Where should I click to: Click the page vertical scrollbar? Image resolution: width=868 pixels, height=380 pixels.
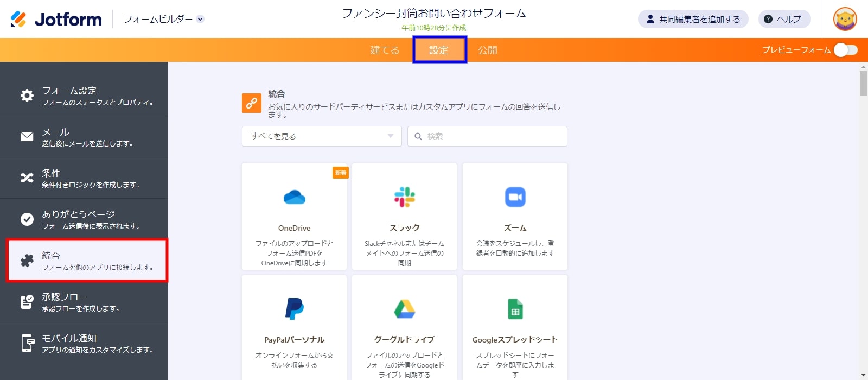pos(863,217)
